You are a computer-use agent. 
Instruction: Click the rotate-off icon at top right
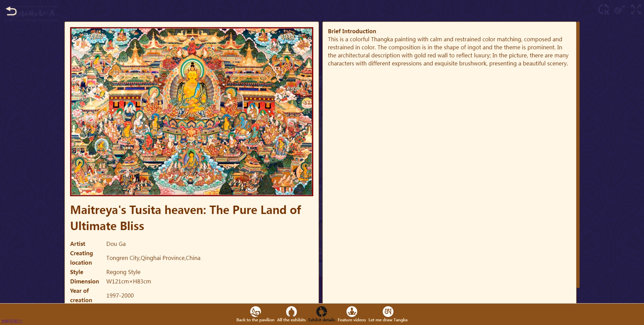(604, 9)
